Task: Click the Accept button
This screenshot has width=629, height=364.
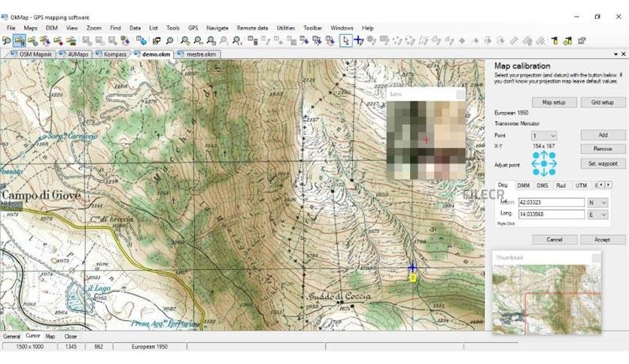Action: point(602,239)
